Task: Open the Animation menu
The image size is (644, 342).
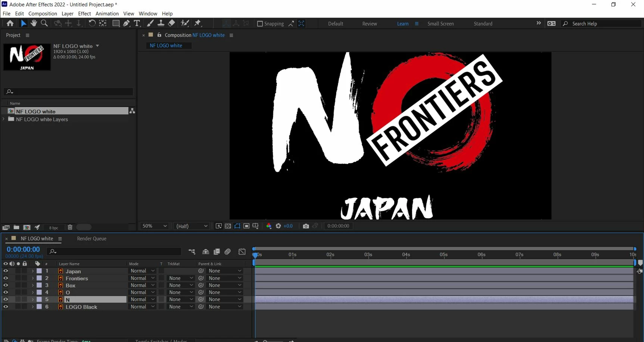Action: coord(107,13)
